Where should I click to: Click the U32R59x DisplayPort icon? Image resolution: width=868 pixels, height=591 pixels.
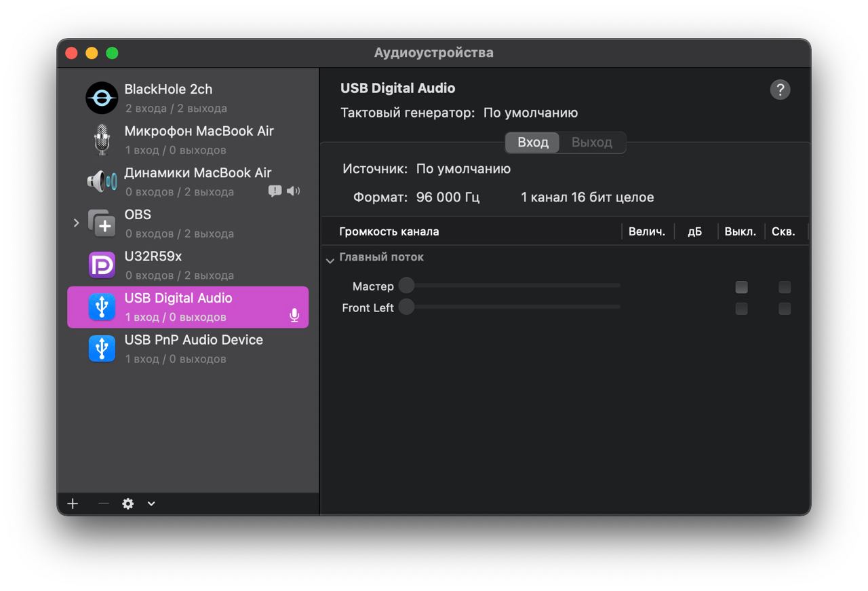[102, 265]
